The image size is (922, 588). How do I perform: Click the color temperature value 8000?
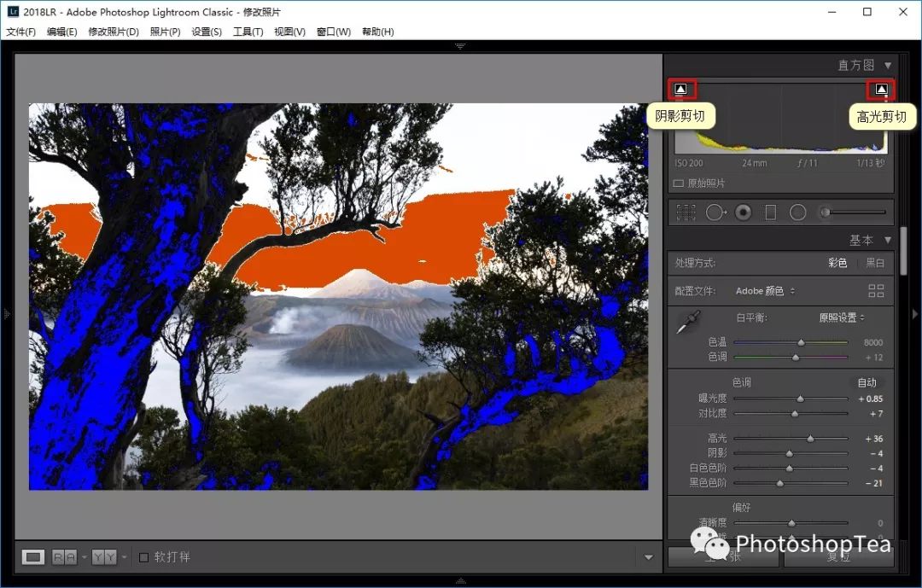(873, 342)
